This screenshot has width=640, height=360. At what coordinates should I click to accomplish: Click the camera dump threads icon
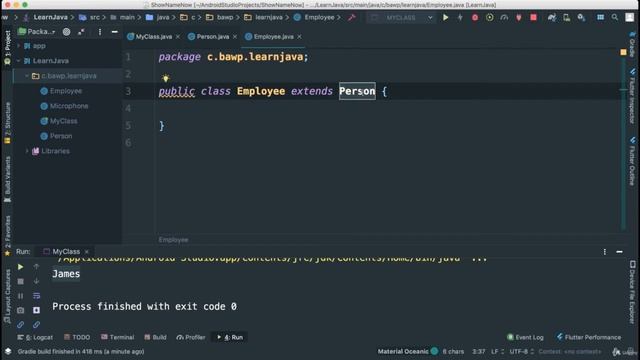20,311
